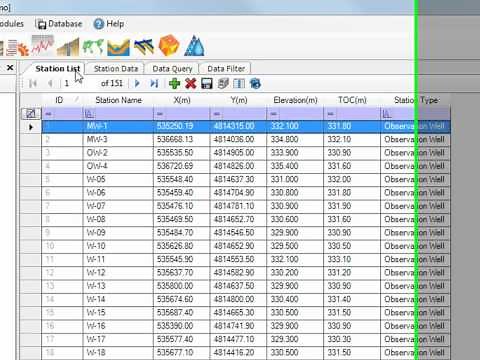
Task: Sort by the Station Name column header
Action: (118, 100)
